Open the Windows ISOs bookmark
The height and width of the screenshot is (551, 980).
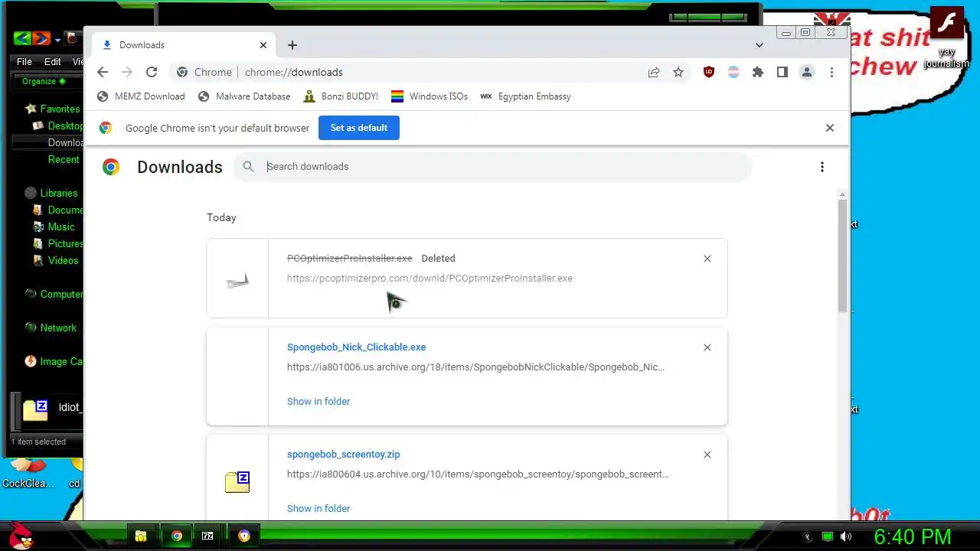(x=430, y=96)
